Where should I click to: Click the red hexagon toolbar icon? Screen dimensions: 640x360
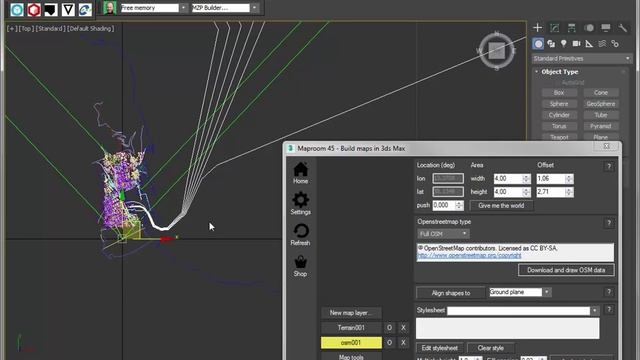click(34, 9)
